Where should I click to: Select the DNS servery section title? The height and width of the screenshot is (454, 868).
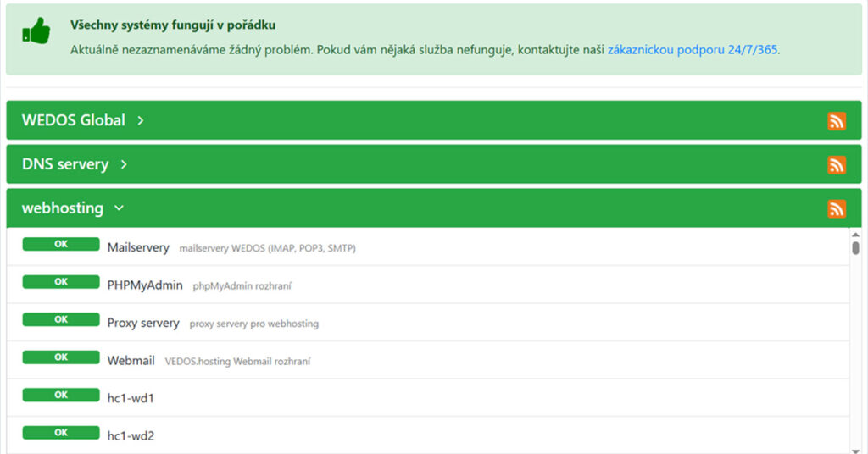[65, 164]
